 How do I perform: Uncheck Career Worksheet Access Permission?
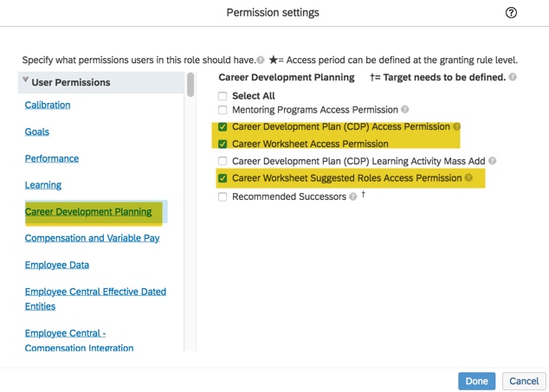click(223, 144)
